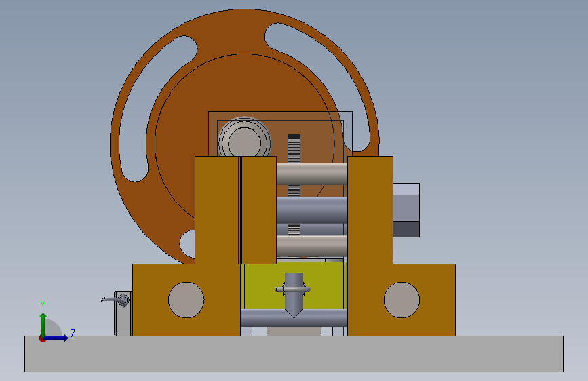Select the vertical threaded screw behind rollers
This screenshot has height=381, width=588.
tap(294, 149)
